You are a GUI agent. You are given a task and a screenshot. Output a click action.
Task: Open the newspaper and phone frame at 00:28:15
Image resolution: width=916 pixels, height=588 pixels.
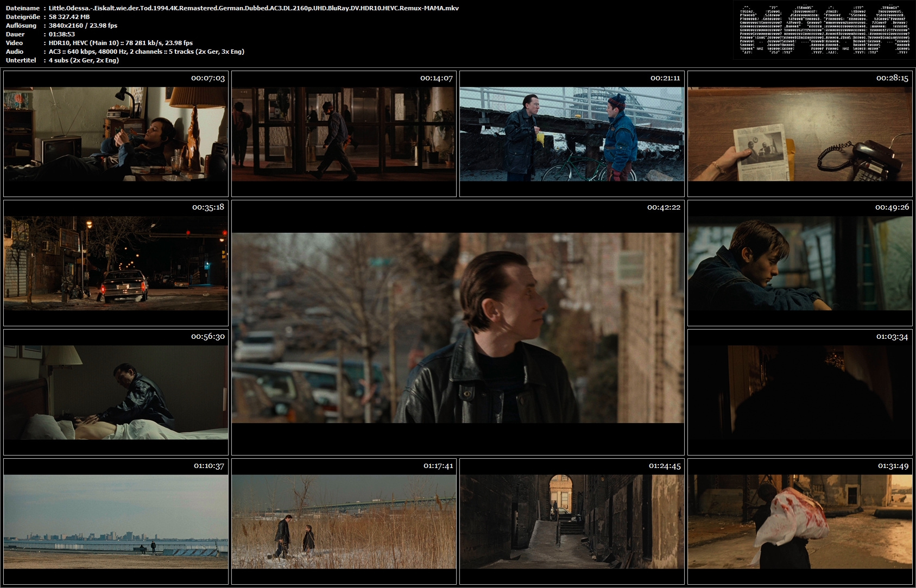tap(800, 134)
